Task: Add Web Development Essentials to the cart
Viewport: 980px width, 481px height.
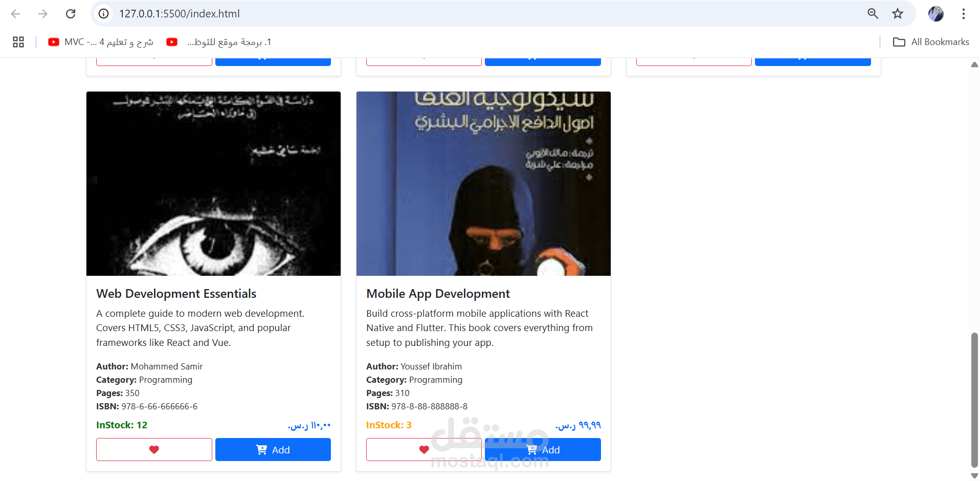Action: tap(273, 449)
